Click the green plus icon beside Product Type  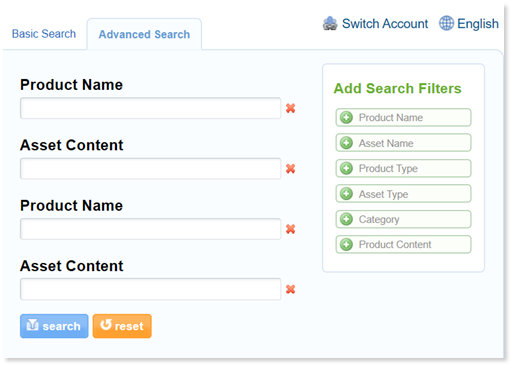(346, 168)
